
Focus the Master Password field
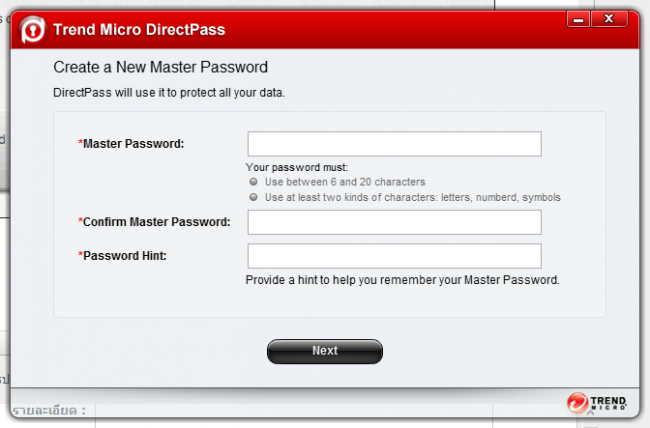click(394, 144)
